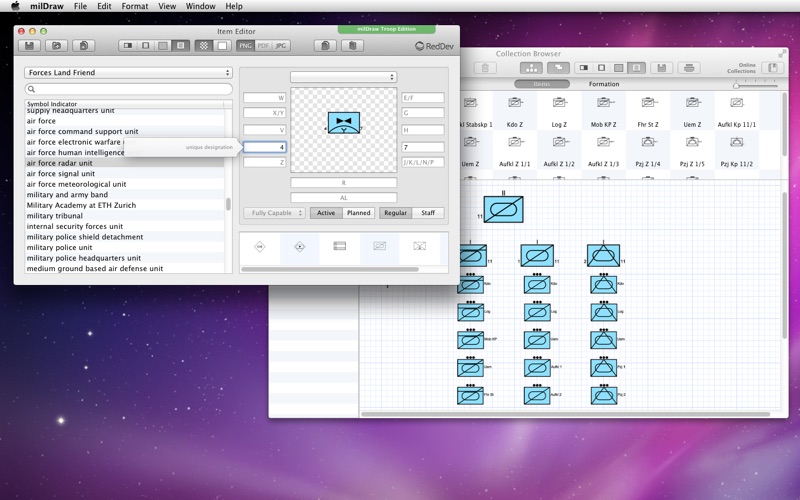
Task: Click the transparent checkerboard background icon
Action: click(x=204, y=46)
